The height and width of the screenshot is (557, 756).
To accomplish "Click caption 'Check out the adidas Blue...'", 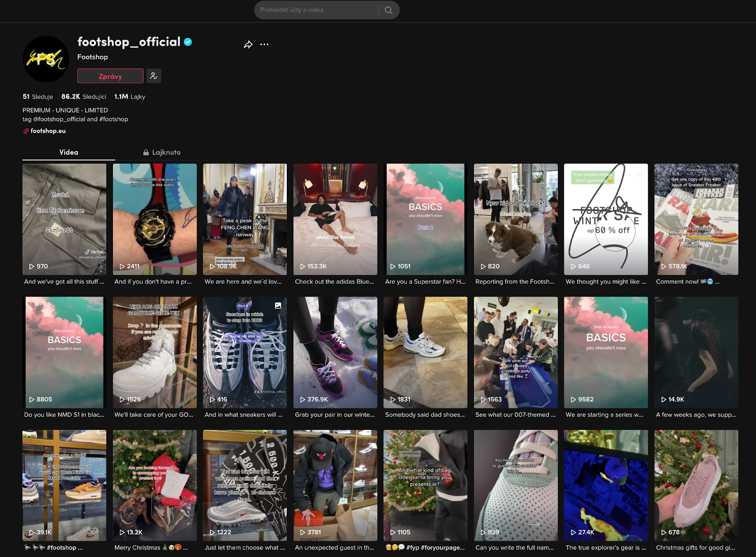I will click(x=335, y=281).
